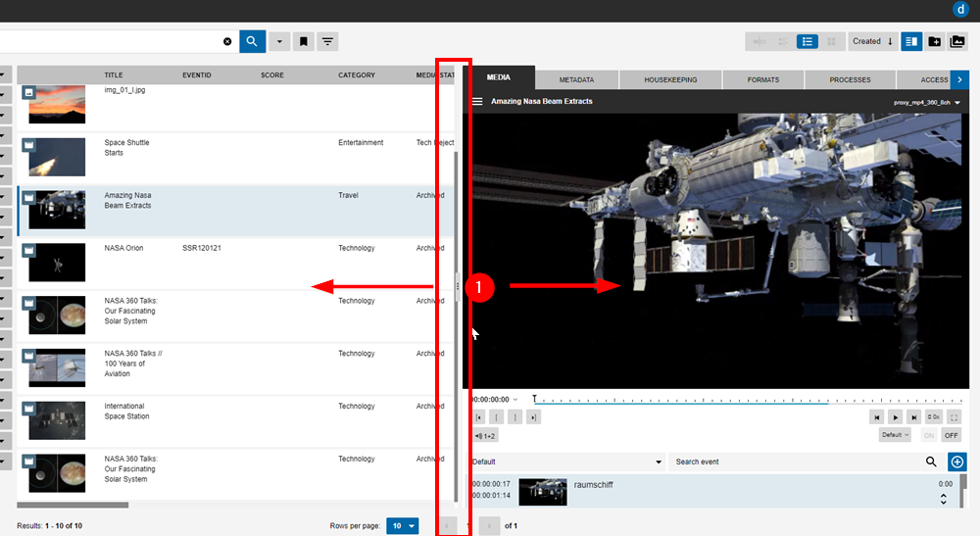Open the HOUSEKEEPING tab
The image size is (980, 536).
(670, 79)
